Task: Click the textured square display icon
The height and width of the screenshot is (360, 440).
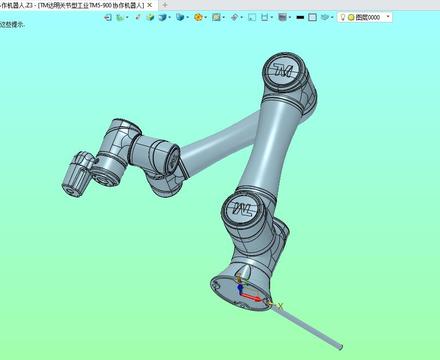Action: (x=216, y=17)
